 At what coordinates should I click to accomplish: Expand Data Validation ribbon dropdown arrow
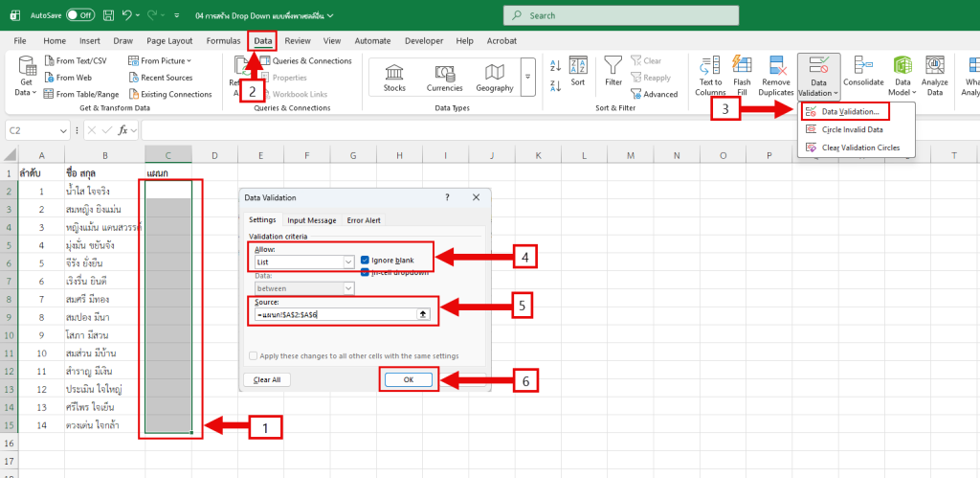click(835, 93)
